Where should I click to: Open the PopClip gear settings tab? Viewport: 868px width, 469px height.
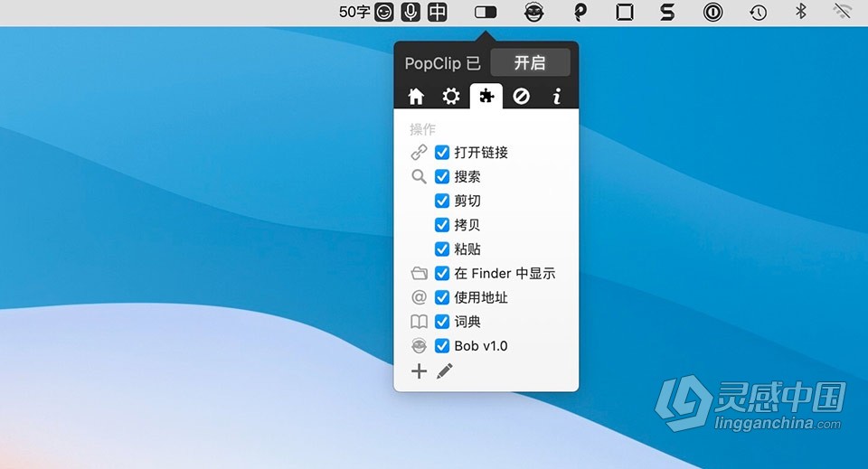pyautogui.click(x=450, y=96)
